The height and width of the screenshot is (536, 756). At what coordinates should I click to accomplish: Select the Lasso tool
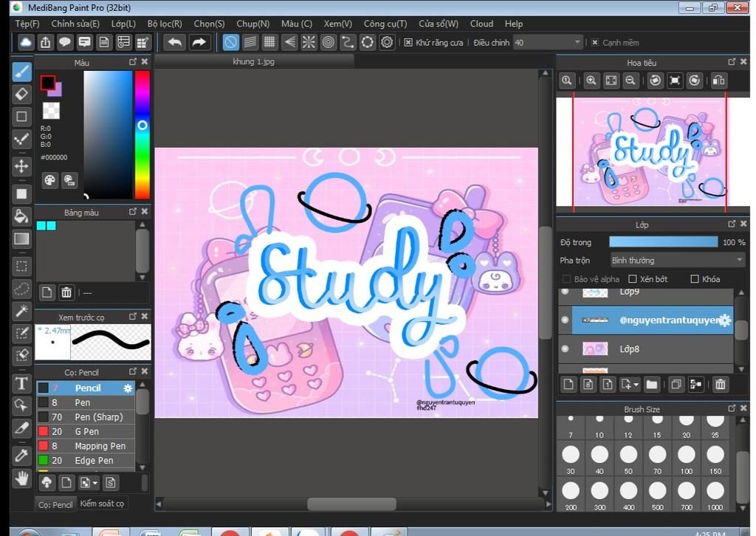(x=21, y=289)
